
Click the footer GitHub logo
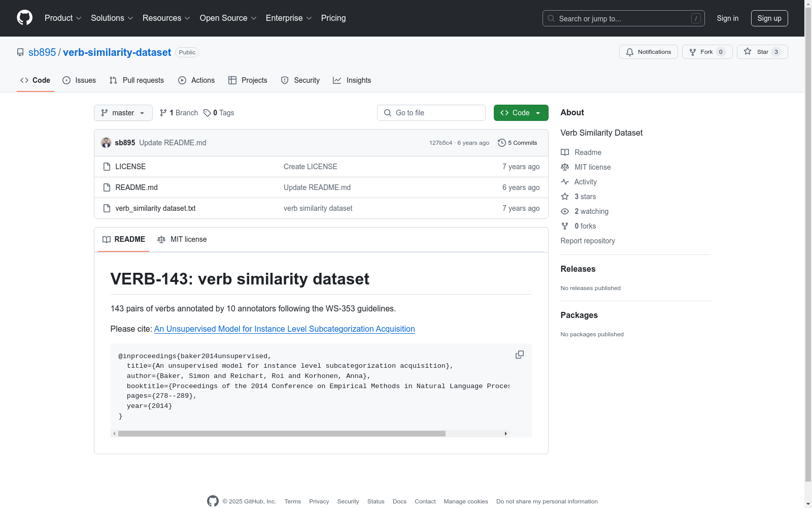(213, 501)
